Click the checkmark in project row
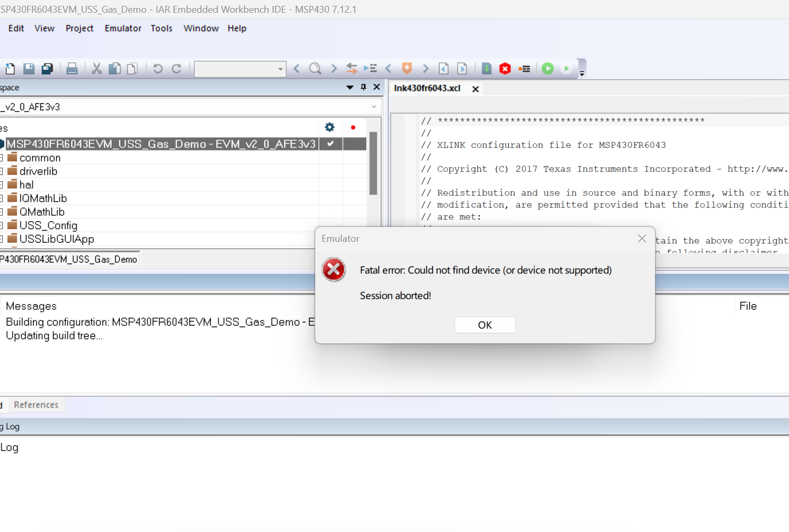This screenshot has height=532, width=789. coord(331,143)
